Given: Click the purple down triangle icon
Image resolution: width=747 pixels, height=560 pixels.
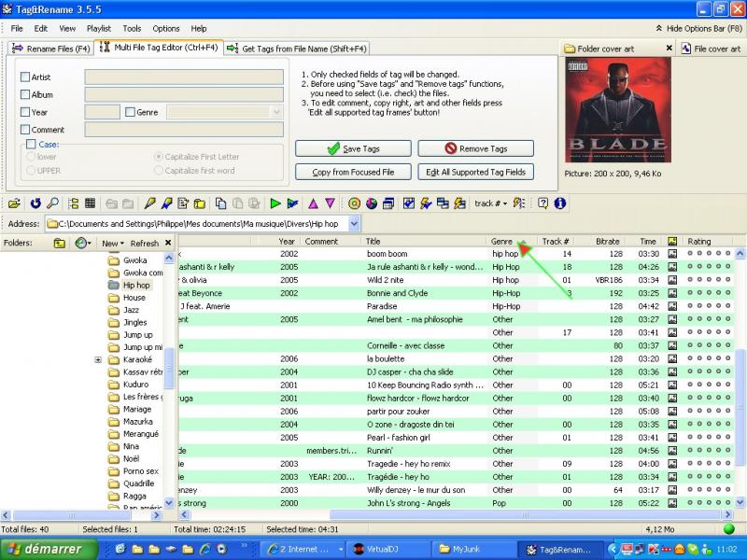Looking at the screenshot, I should tap(330, 203).
